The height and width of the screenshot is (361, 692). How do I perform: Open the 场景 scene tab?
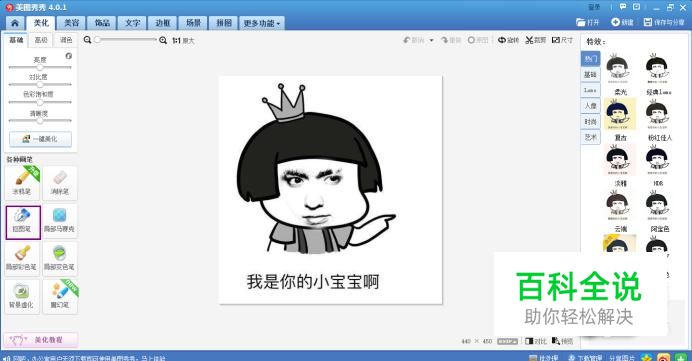pyautogui.click(x=193, y=23)
